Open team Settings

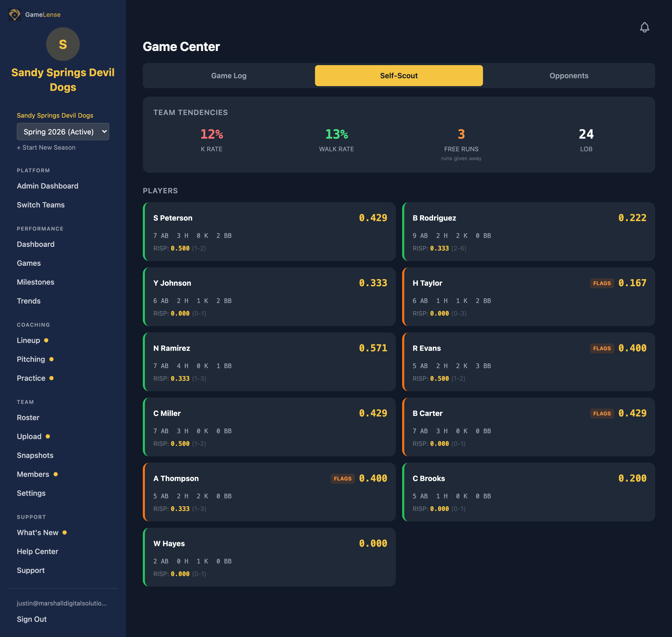point(31,493)
